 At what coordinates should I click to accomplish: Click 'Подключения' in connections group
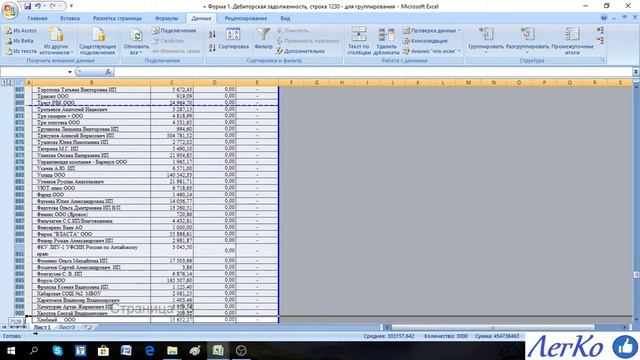pyautogui.click(x=174, y=31)
